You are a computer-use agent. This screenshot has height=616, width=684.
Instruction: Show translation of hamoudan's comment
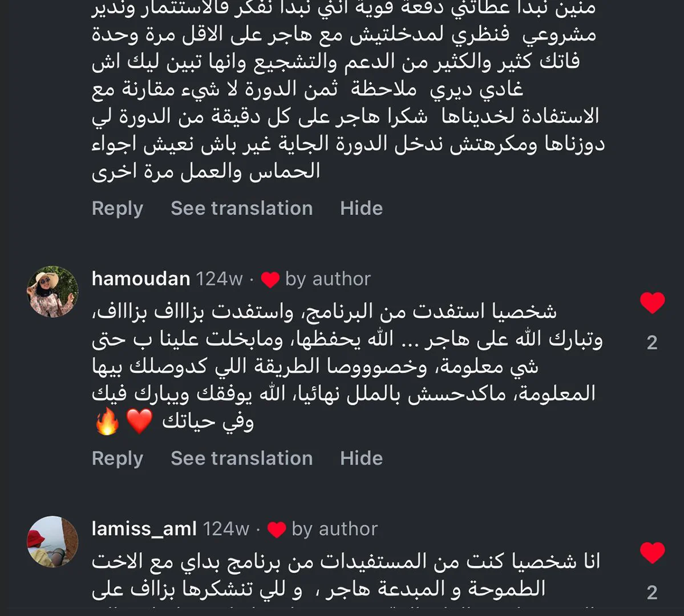click(x=241, y=459)
